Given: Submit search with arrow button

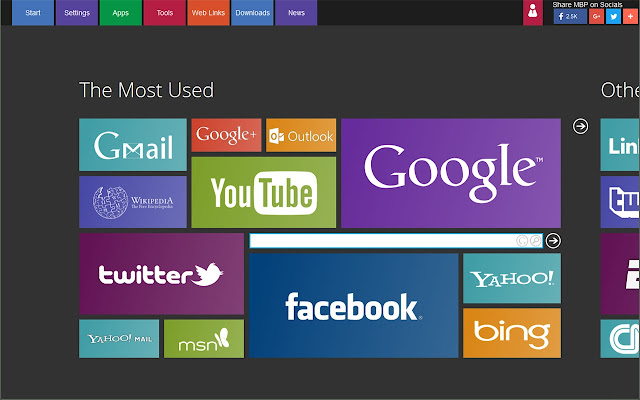Looking at the screenshot, I should (553, 240).
